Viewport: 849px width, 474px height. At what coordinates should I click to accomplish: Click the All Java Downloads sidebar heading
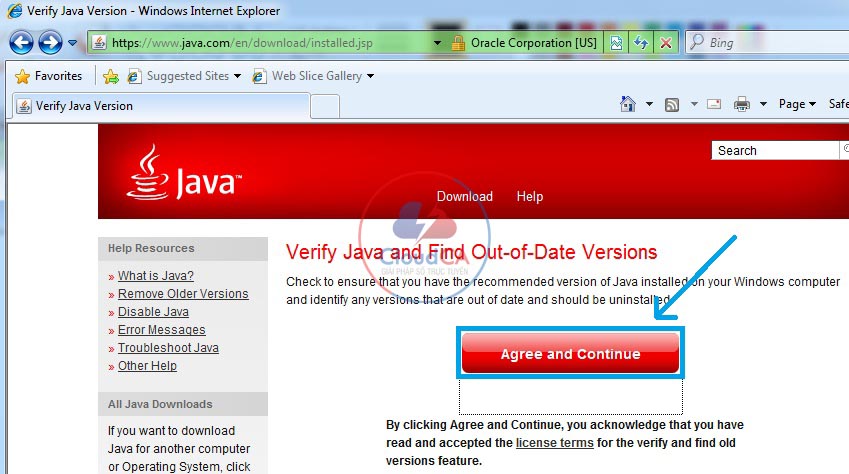[160, 404]
